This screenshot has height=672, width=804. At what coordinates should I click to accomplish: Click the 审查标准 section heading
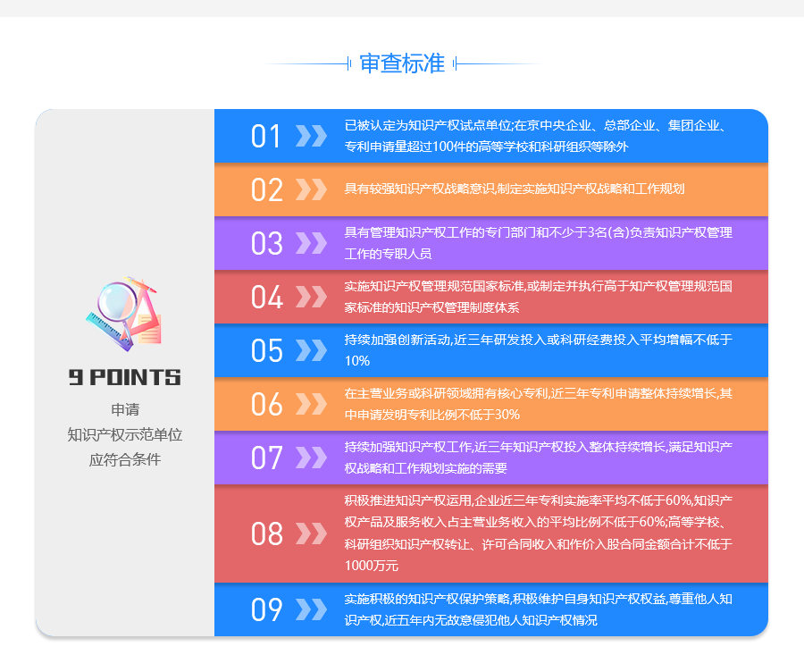tap(402, 63)
